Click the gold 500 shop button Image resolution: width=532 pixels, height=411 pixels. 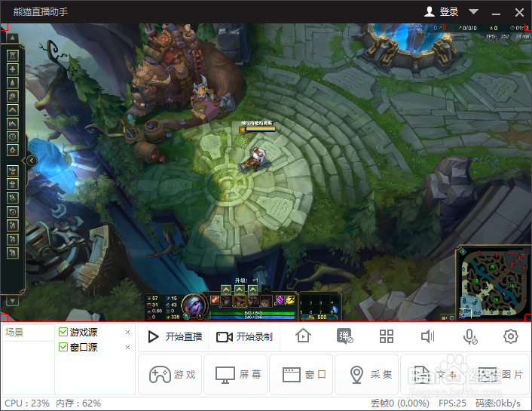point(319,317)
